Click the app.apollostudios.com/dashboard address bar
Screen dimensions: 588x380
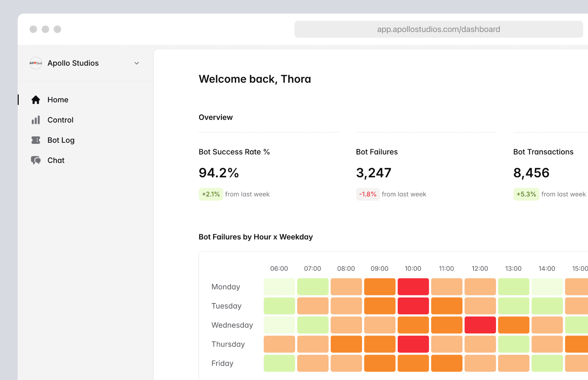pos(439,29)
